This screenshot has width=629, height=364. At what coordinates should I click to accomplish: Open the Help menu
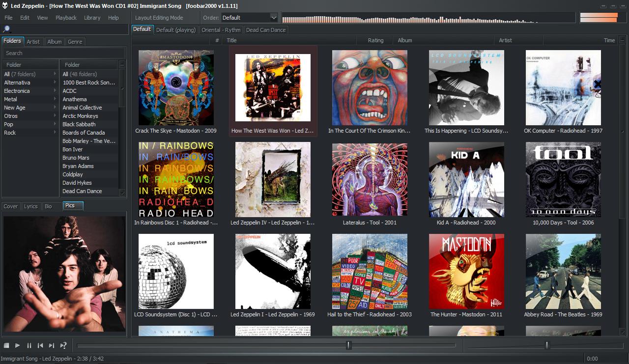coord(114,18)
